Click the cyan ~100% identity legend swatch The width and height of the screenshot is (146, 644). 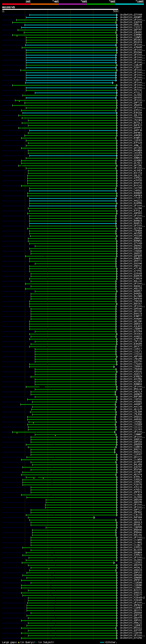point(130,4)
